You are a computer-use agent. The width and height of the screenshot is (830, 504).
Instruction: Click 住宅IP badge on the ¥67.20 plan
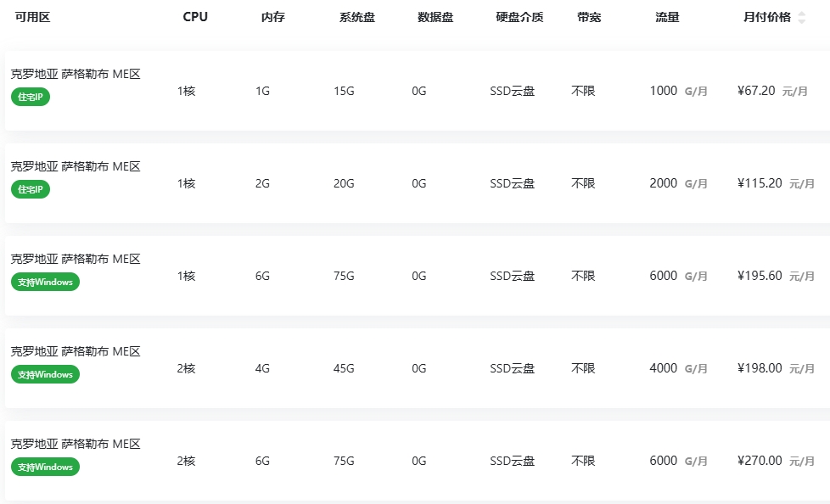pyautogui.click(x=31, y=97)
